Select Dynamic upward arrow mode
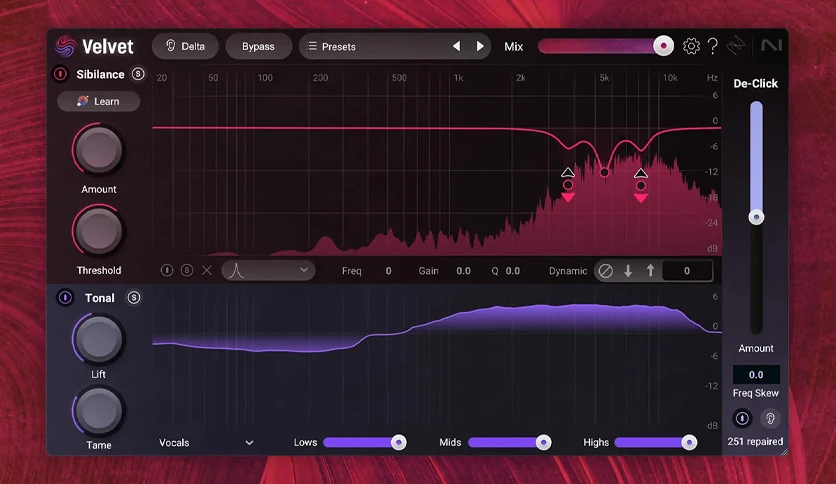The width and height of the screenshot is (836, 484). coord(650,271)
